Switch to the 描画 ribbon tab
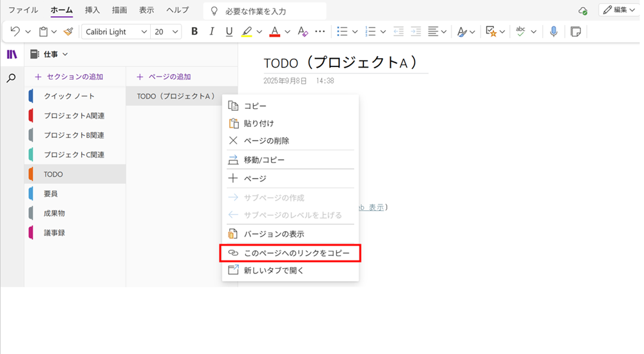Screen dimensions: 644x354 coord(120,10)
